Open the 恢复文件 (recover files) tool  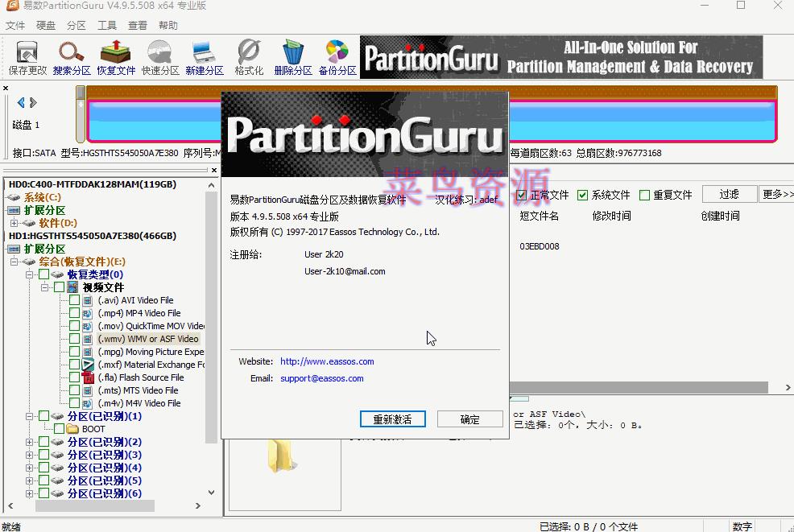(x=116, y=56)
